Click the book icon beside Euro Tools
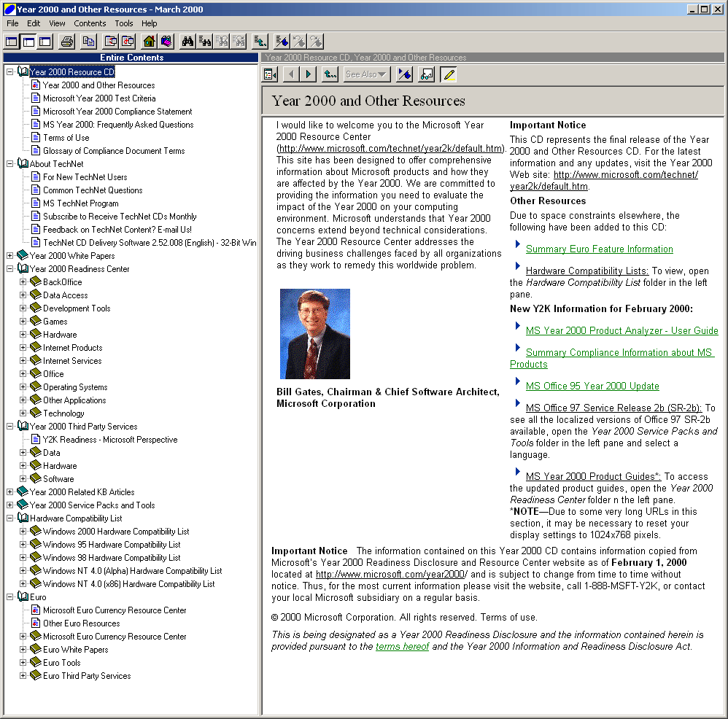The width and height of the screenshot is (728, 719). [36, 662]
